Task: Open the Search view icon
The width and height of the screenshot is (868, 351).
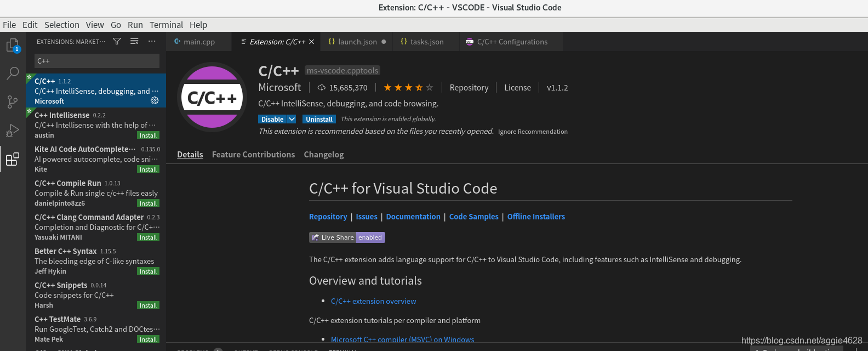Action: [x=13, y=73]
